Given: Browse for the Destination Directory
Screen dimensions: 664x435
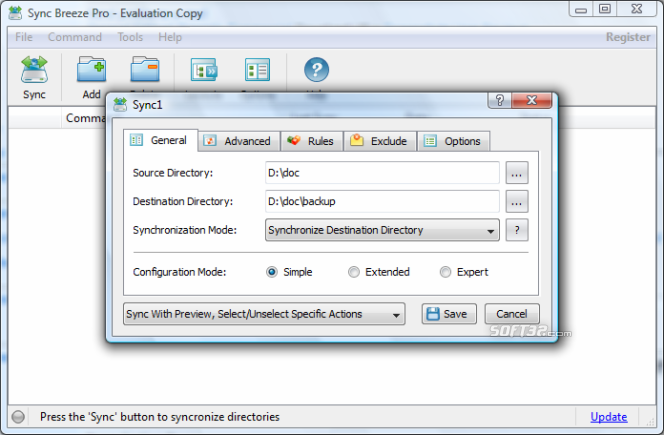Looking at the screenshot, I should [517, 202].
